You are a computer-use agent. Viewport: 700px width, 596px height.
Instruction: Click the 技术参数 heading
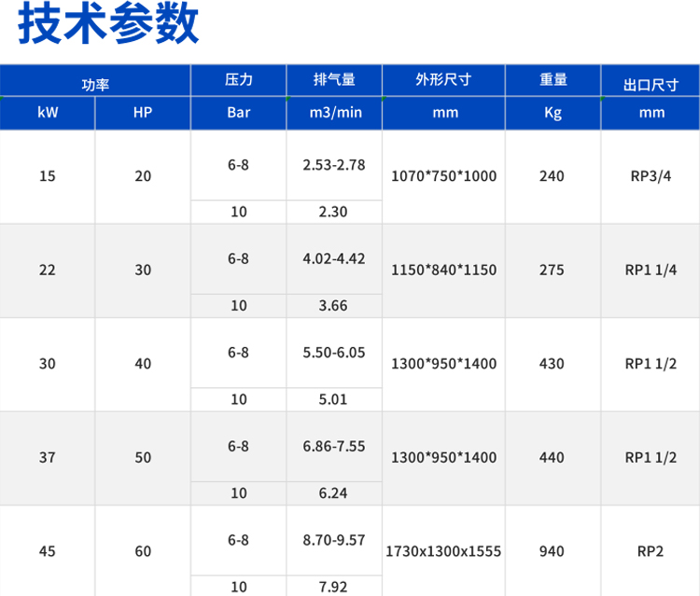tap(109, 26)
